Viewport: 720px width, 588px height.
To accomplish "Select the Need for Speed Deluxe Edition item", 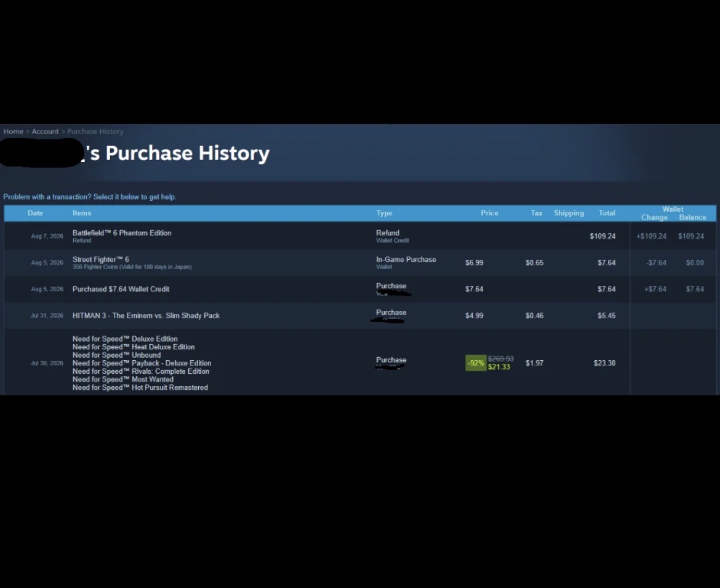I will point(125,339).
